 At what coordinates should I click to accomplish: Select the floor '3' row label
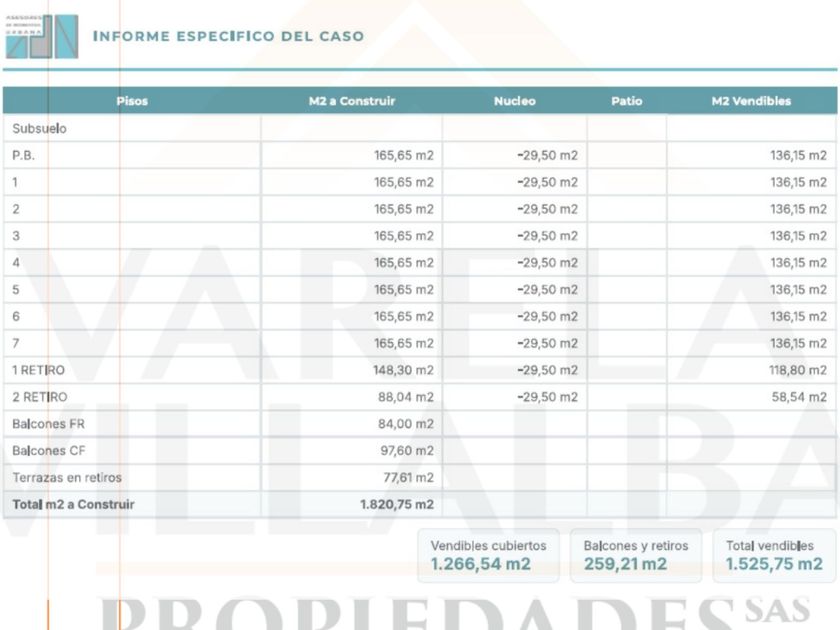point(16,236)
